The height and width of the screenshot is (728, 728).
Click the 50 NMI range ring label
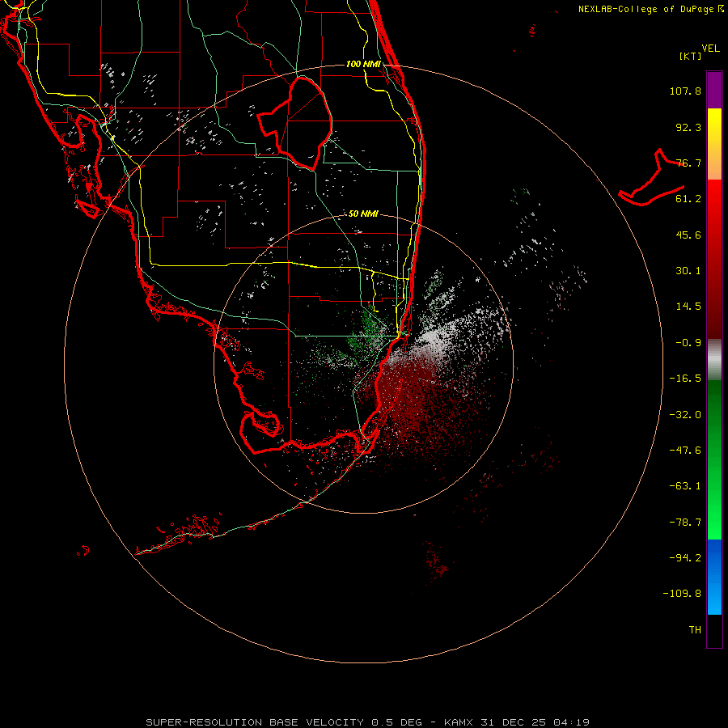click(363, 214)
